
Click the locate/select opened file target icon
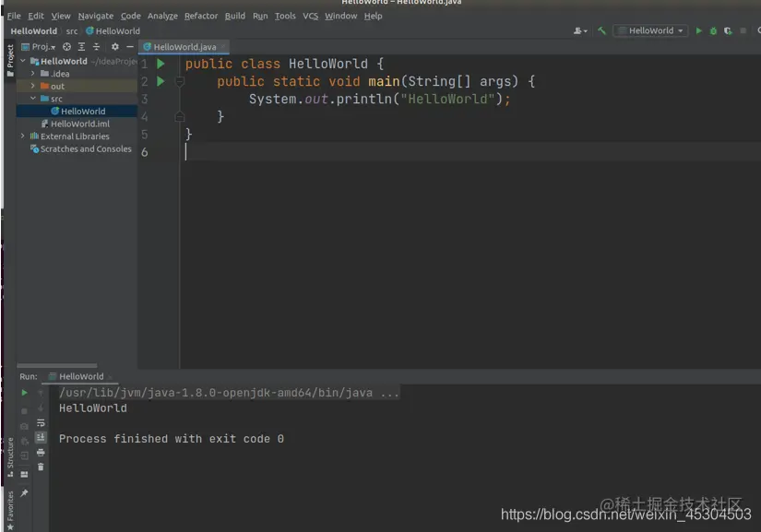click(67, 46)
